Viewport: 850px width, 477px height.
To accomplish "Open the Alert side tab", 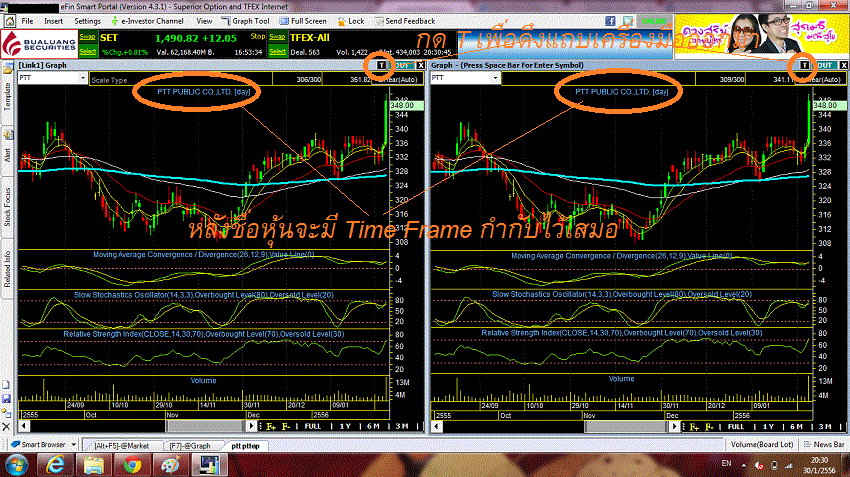I will point(7,154).
